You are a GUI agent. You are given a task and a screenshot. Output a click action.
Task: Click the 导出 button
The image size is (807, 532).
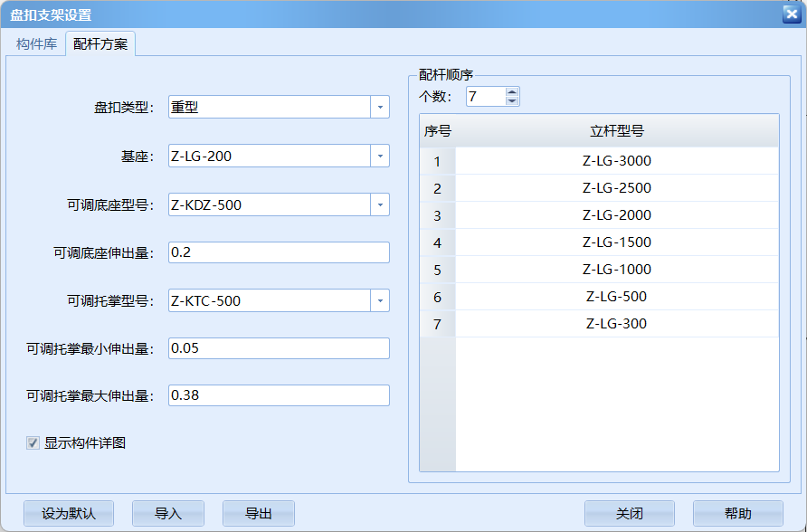click(259, 513)
